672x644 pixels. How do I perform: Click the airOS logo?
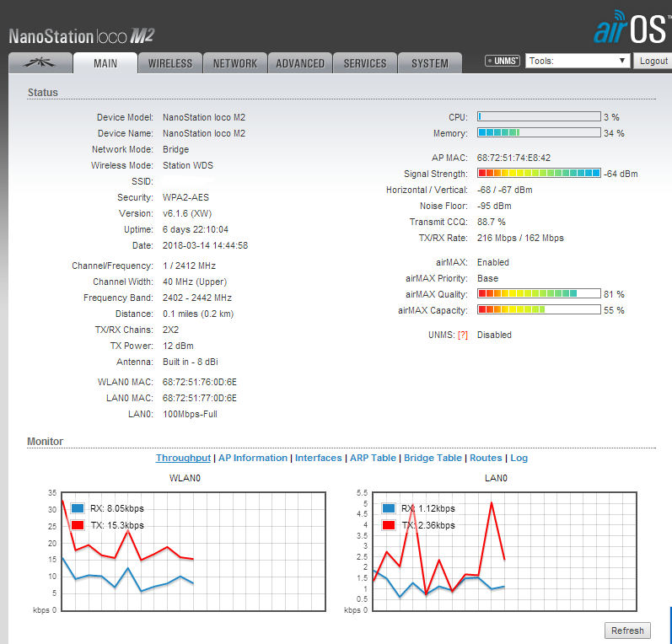pos(632,28)
